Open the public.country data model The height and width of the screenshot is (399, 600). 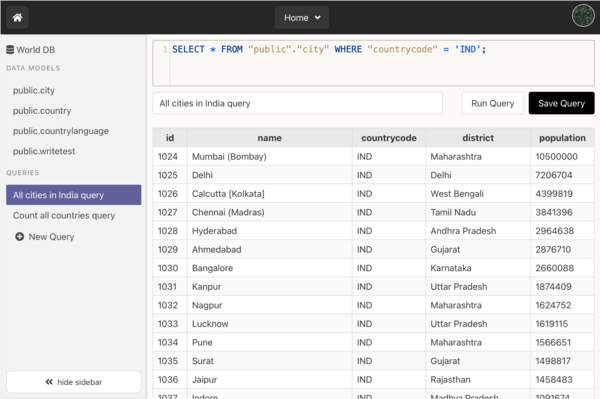pyautogui.click(x=42, y=111)
